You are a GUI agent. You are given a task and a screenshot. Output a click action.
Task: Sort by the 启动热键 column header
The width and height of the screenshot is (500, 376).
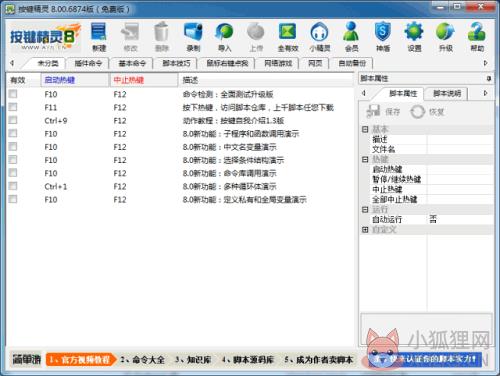pyautogui.click(x=75, y=80)
